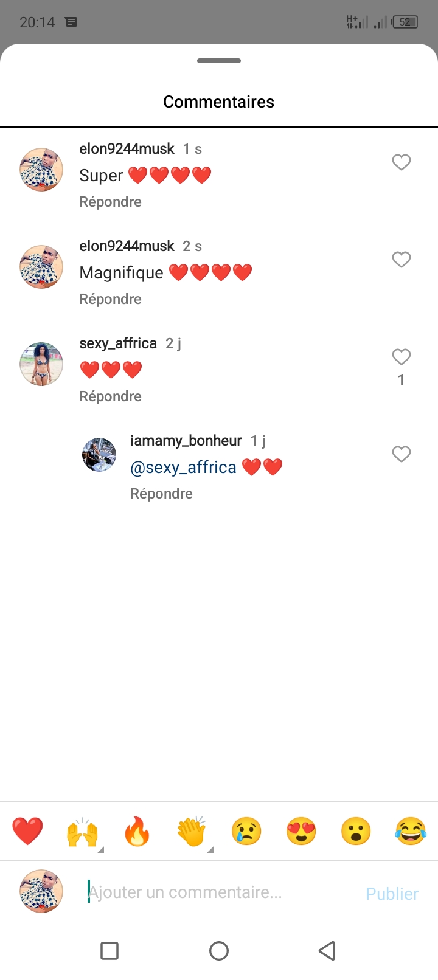Open sexy_affrica's profile picture
Screen dimensions: 438x980
(x=41, y=364)
